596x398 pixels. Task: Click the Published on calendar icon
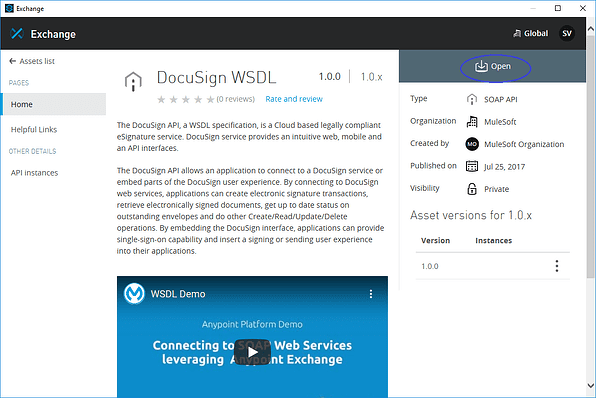(x=472, y=166)
